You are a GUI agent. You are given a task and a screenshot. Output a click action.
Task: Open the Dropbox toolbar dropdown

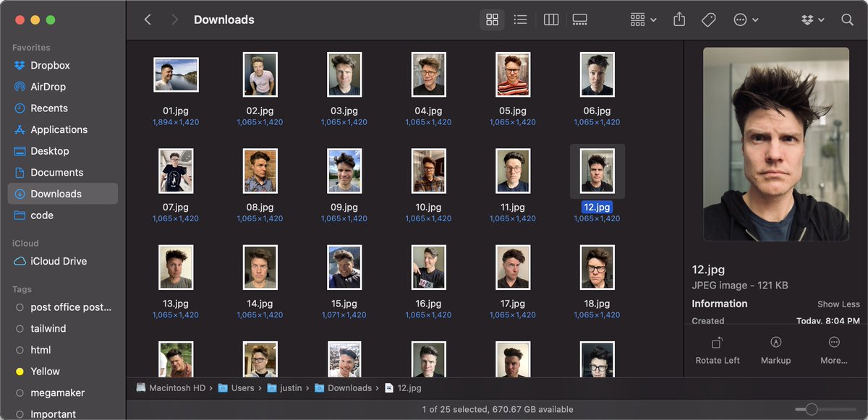tap(812, 20)
